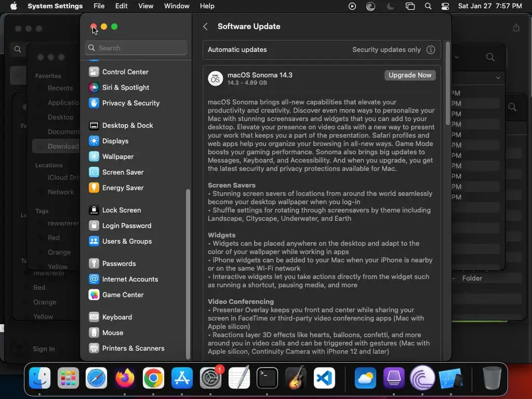The width and height of the screenshot is (532, 399).
Task: Click the System Settings search field
Action: [x=136, y=48]
